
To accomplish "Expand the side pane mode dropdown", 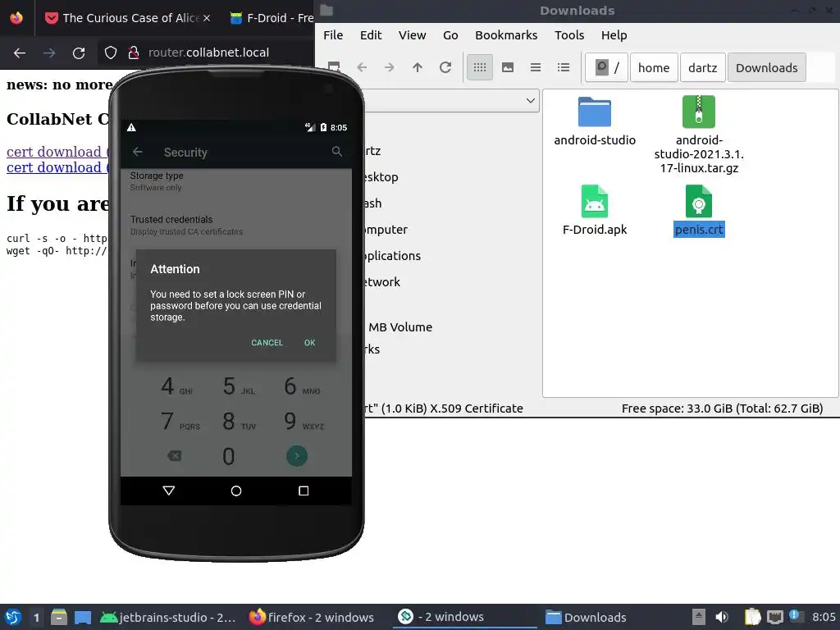I will coord(531,101).
